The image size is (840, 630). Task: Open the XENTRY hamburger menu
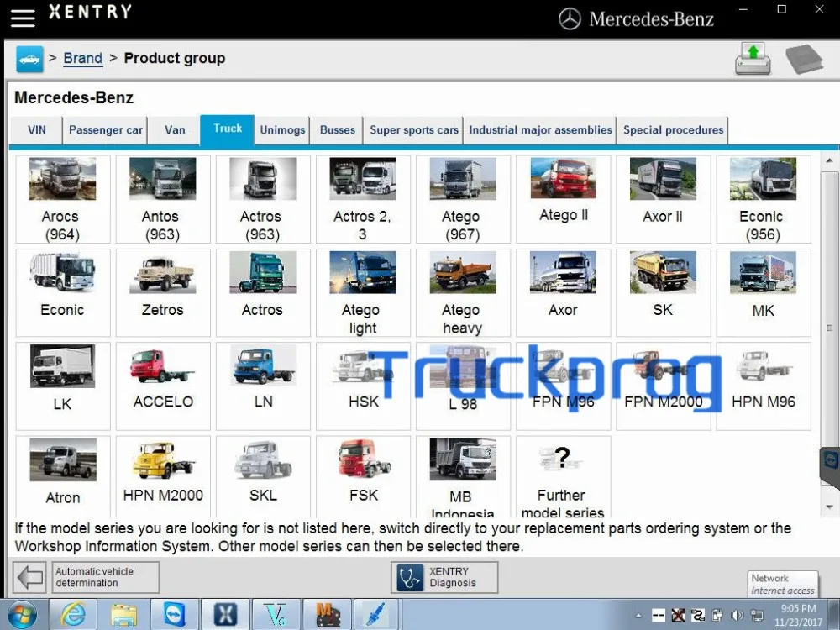click(x=23, y=17)
